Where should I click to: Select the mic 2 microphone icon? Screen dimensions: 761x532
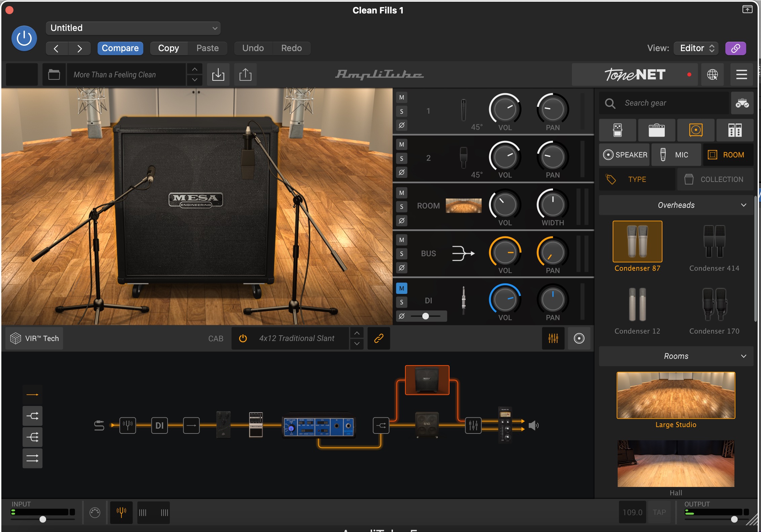(x=464, y=158)
